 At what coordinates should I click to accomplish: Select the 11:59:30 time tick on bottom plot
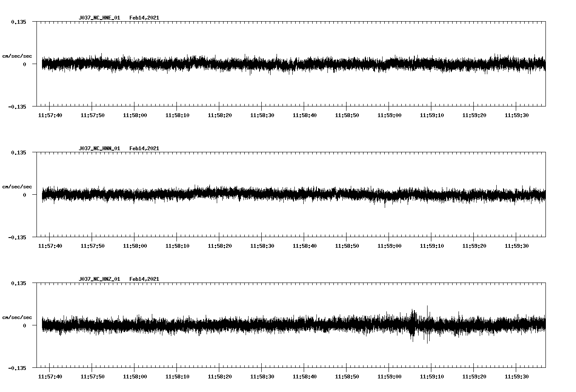point(517,375)
